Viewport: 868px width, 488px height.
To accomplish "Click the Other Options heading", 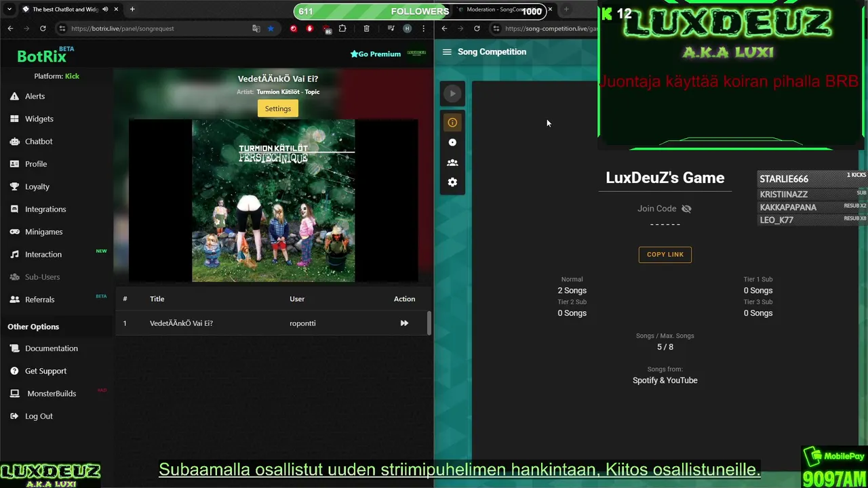I will click(33, 327).
